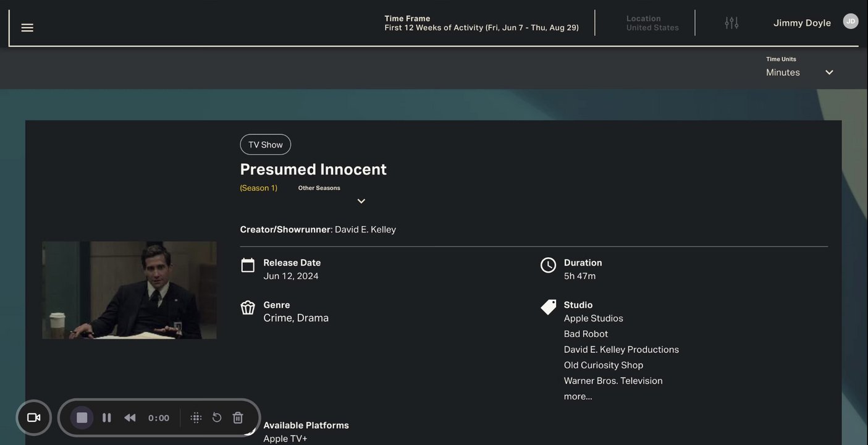Click the Release Date calendar icon
The image size is (868, 445).
coord(248,265)
